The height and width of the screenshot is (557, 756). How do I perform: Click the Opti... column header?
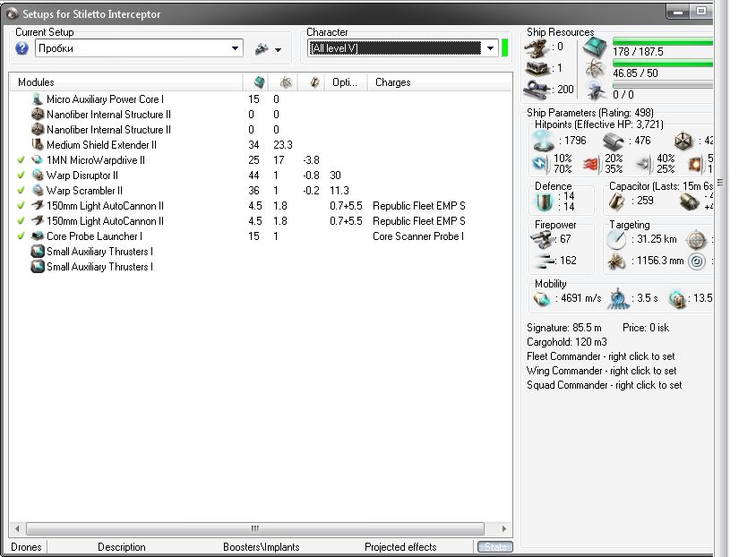[x=345, y=82]
